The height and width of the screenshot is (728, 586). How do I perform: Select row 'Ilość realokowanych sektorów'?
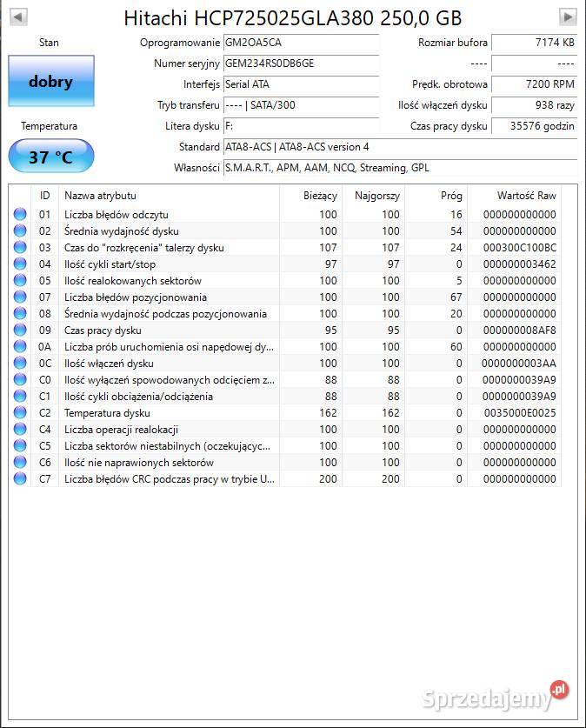point(285,280)
